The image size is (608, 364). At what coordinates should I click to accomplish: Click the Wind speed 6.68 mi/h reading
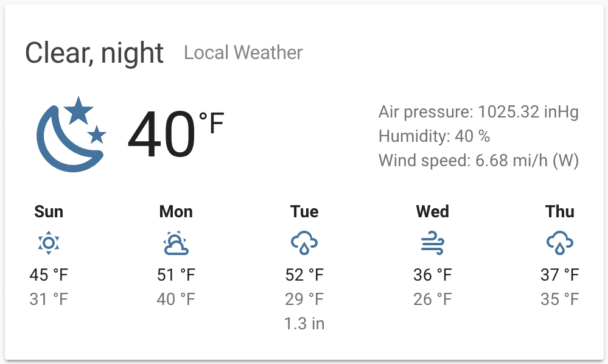pos(478,161)
